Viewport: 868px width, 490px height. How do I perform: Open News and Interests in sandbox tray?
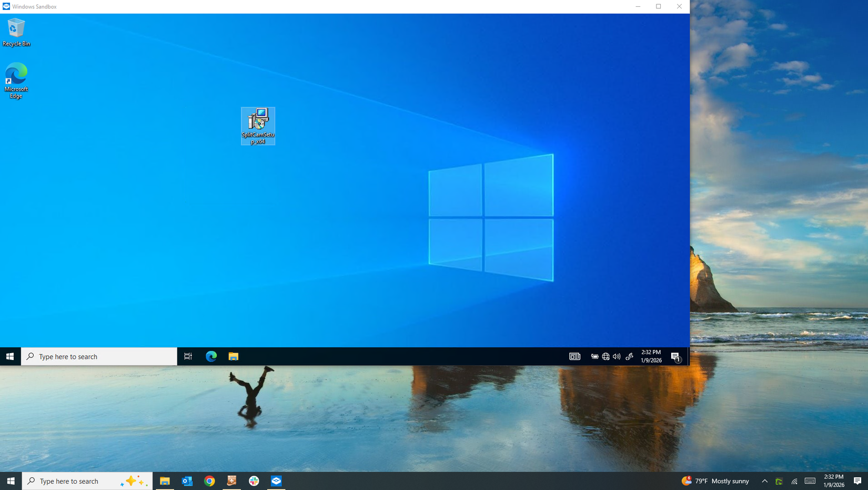pyautogui.click(x=574, y=356)
